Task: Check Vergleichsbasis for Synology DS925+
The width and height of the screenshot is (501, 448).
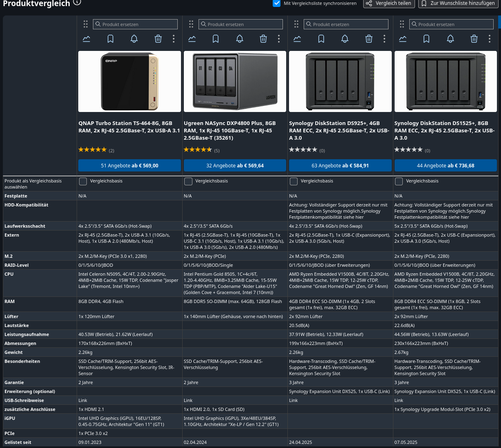Action: [x=294, y=181]
